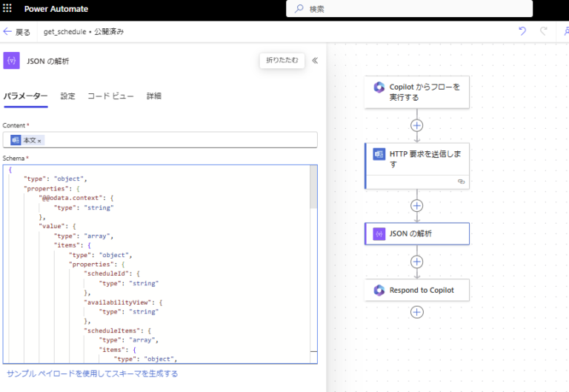Screen dimensions: 569x392
Task: Open the 詳細 tab
Action: (x=154, y=96)
